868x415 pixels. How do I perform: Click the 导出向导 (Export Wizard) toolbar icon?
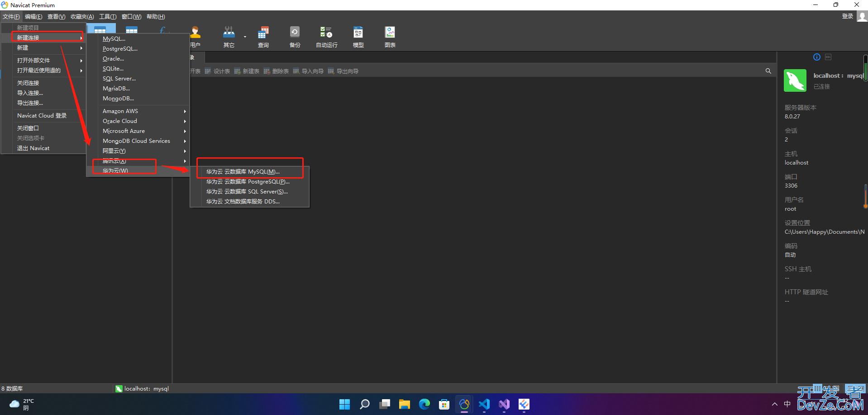coord(343,71)
